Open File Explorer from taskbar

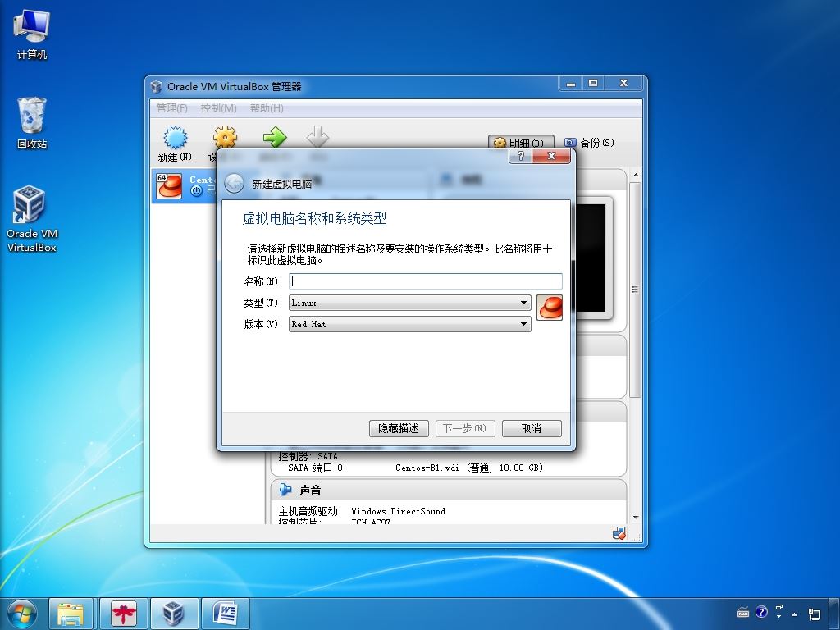coord(71,614)
